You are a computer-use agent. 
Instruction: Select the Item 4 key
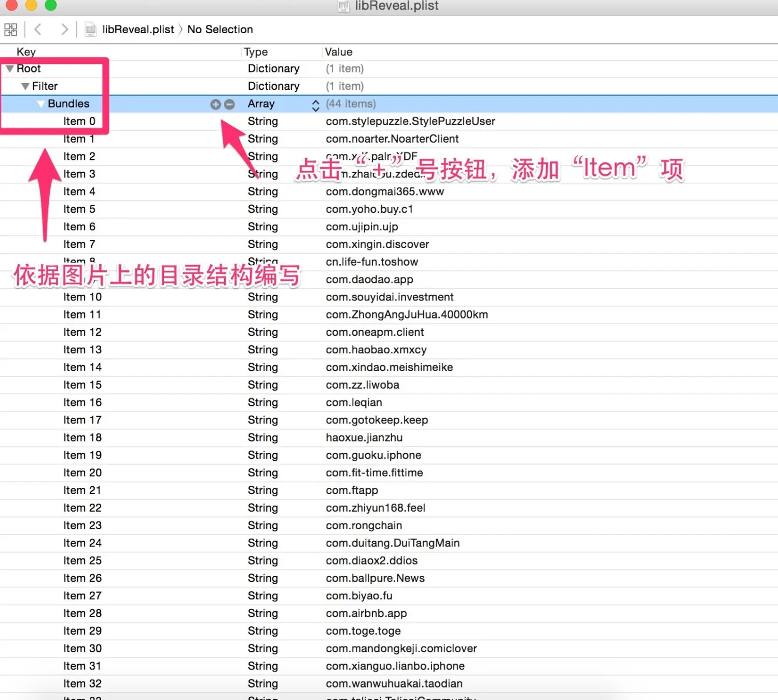79,192
